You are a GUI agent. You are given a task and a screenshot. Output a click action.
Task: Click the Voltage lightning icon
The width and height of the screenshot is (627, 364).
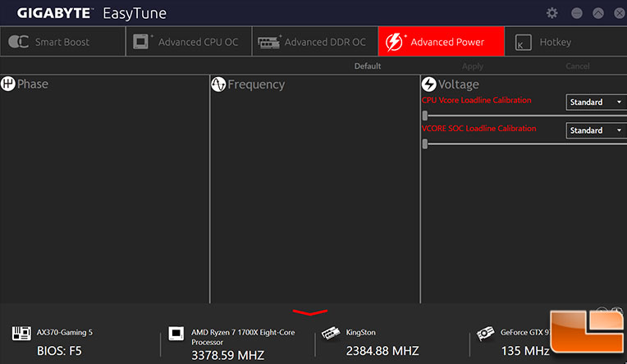429,84
